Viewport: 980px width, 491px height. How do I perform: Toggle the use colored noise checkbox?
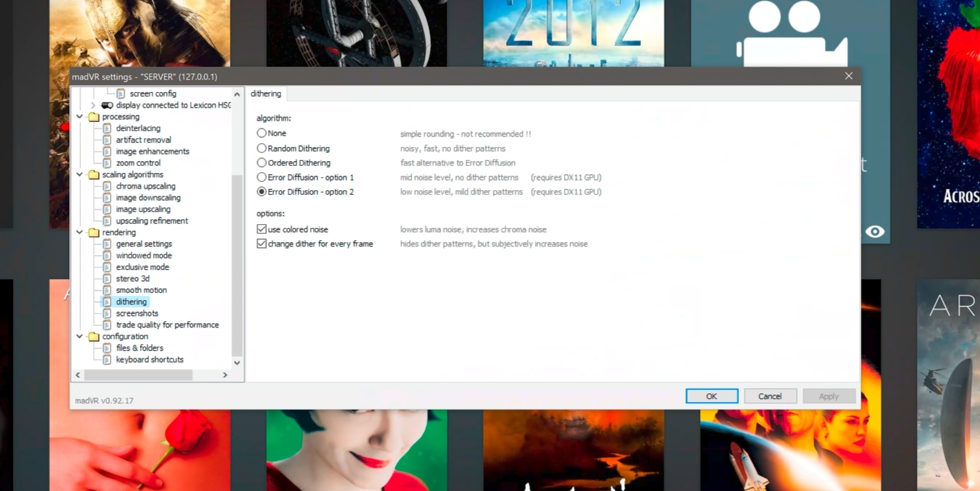click(x=262, y=229)
